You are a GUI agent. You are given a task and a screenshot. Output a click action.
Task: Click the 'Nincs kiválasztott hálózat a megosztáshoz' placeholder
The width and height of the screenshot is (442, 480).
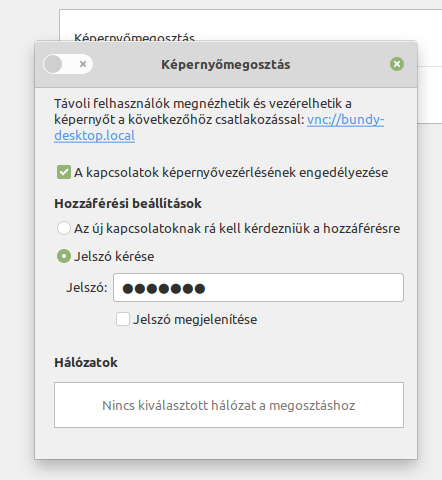coord(229,405)
